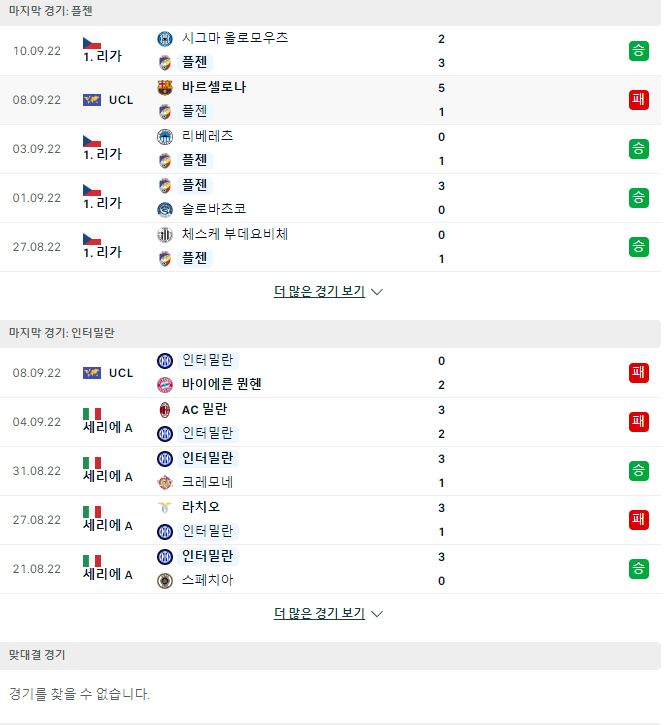Click the Italian flag on 04.09.22 match
Screen dimensions: 668x725
92,413
